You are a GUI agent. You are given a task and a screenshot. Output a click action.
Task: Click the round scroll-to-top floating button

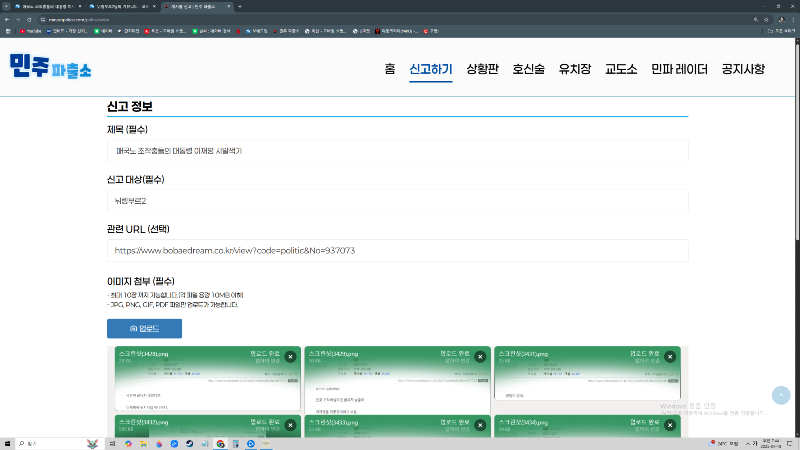[781, 395]
